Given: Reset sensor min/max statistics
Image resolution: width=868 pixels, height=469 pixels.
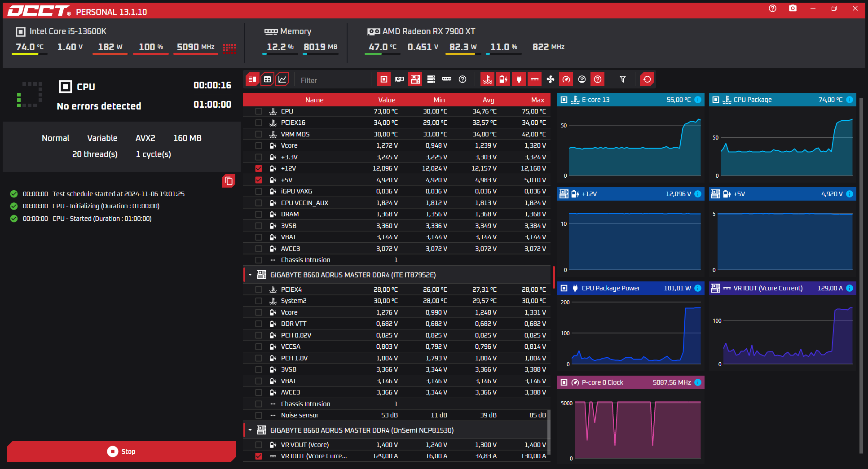Looking at the screenshot, I should [x=647, y=79].
